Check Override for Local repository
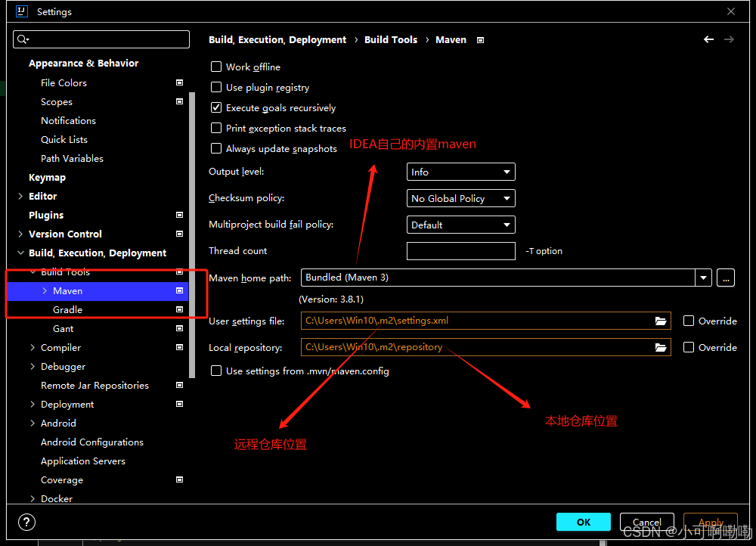Screen dimensions: 756x546 coord(689,347)
